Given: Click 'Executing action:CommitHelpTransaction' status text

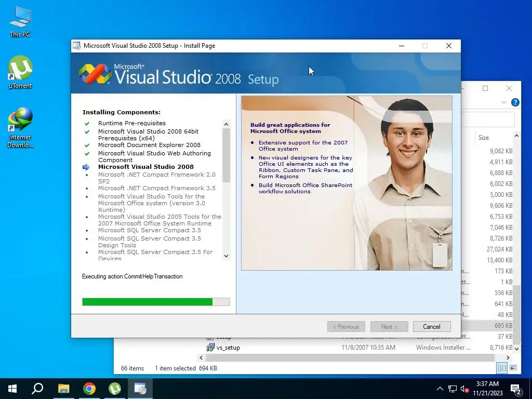Looking at the screenshot, I should tap(132, 276).
